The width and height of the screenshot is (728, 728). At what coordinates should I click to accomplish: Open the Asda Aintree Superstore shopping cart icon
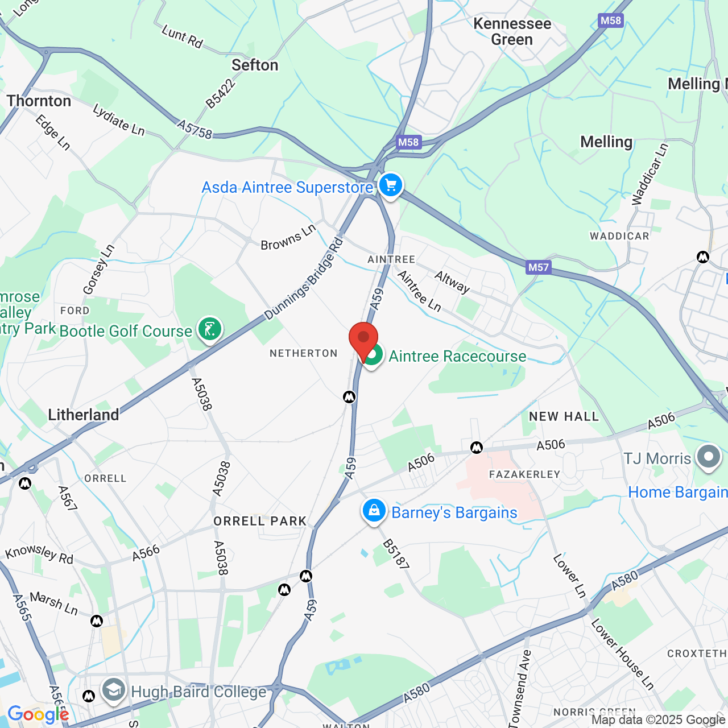[x=391, y=186]
